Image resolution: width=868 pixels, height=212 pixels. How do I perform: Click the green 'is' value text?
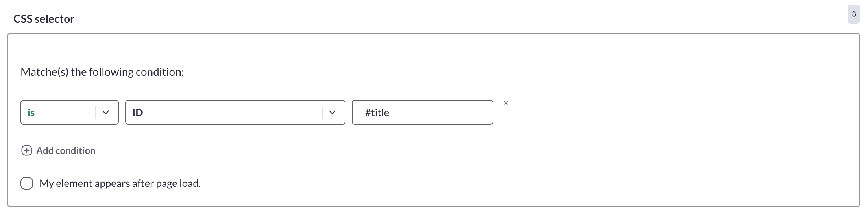[31, 113]
